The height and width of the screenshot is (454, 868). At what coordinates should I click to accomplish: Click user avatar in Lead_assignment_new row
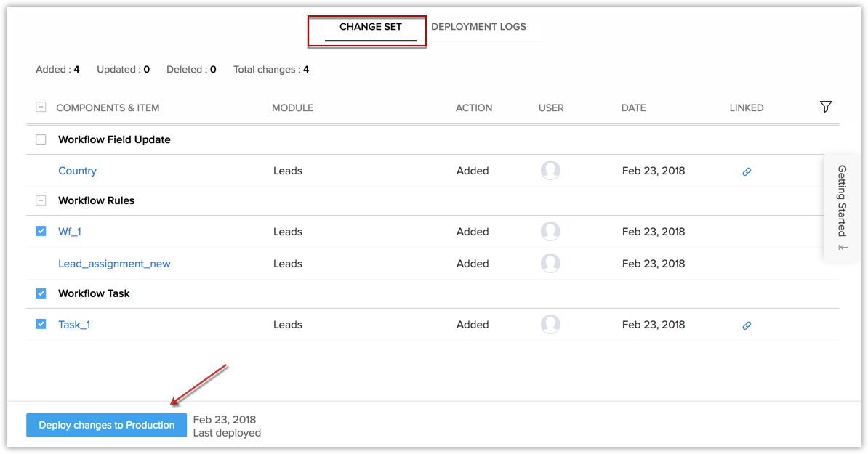pyautogui.click(x=550, y=264)
